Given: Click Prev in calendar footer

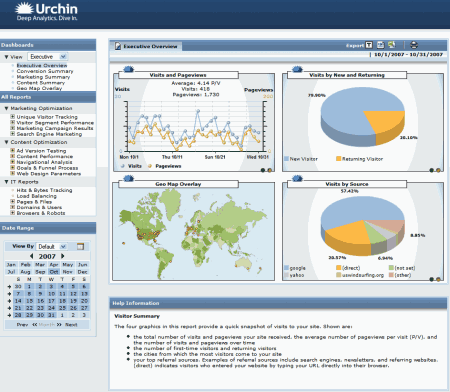Looking at the screenshot, I should 22,325.
